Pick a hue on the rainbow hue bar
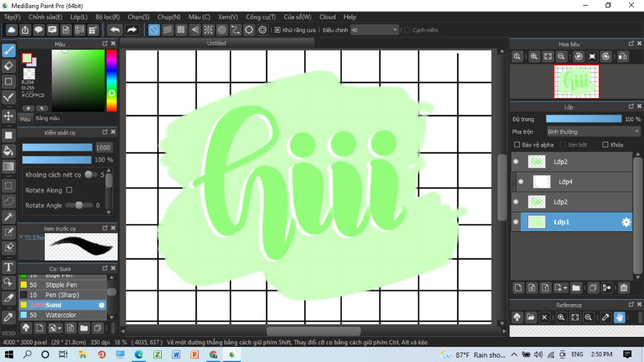Viewport: 644px width, 362px height. pos(112,80)
